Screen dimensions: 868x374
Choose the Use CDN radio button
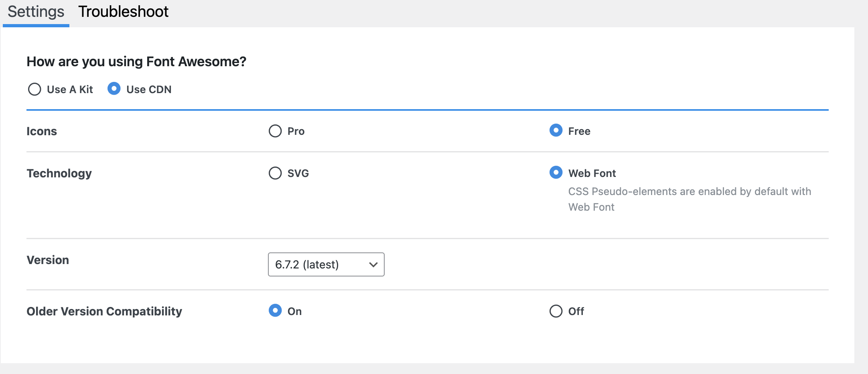[x=114, y=89]
